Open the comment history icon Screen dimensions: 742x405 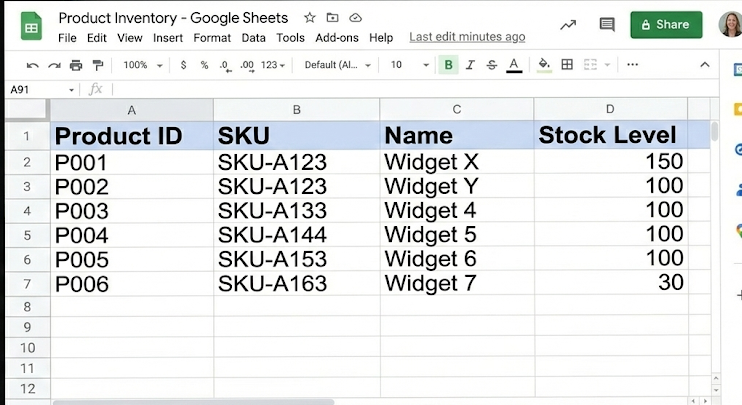pyautogui.click(x=606, y=25)
